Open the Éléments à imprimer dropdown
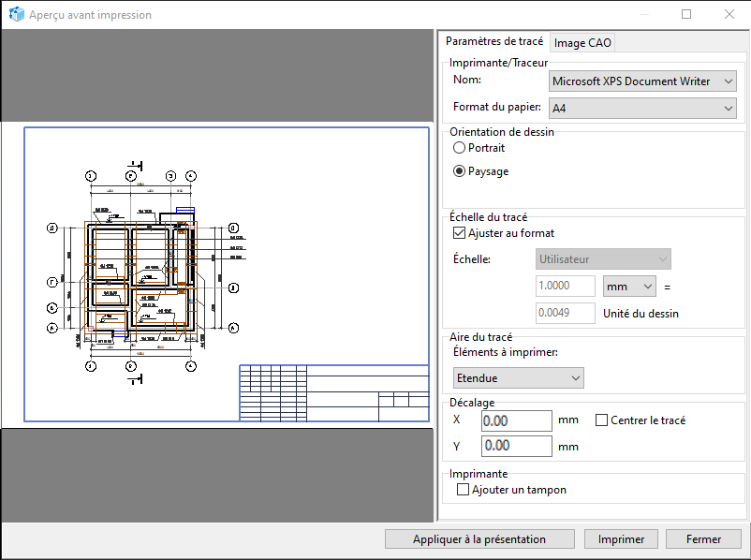Viewport: 751px width, 560px height. click(518, 378)
